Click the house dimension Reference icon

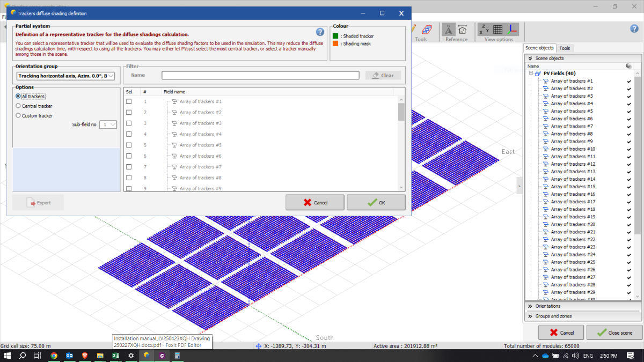(463, 29)
